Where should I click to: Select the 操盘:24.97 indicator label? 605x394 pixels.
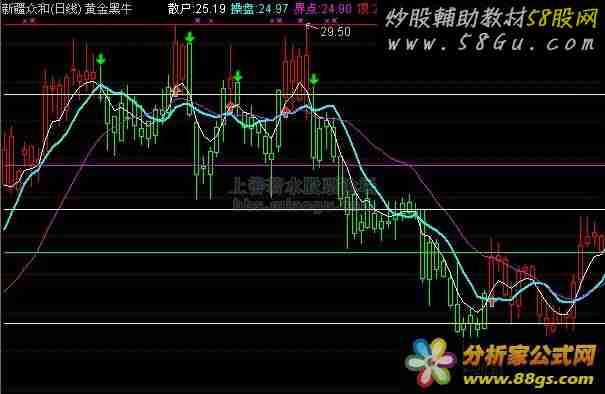259,8
